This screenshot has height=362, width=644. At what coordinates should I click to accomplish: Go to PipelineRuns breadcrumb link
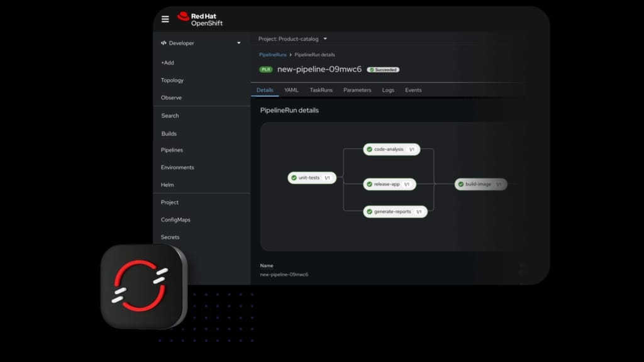point(272,55)
